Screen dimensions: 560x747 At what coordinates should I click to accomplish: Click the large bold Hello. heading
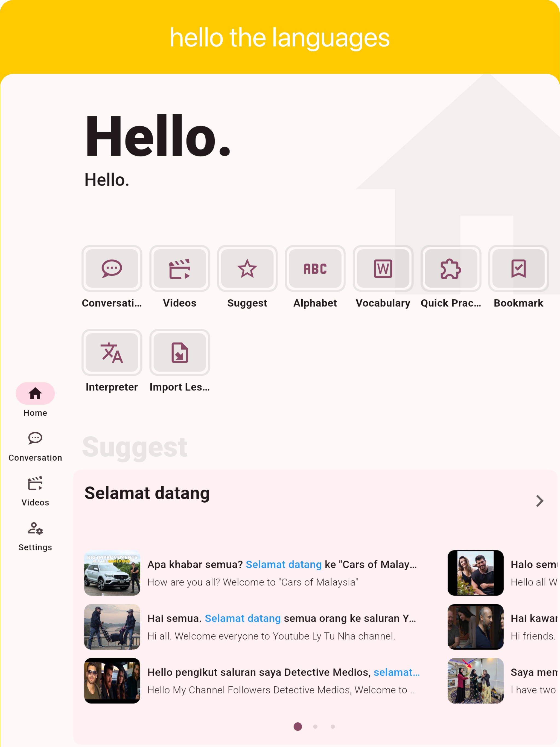(x=158, y=136)
